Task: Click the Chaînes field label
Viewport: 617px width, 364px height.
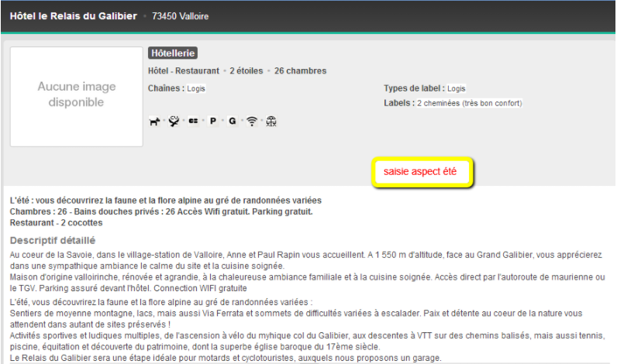Action: tap(166, 88)
